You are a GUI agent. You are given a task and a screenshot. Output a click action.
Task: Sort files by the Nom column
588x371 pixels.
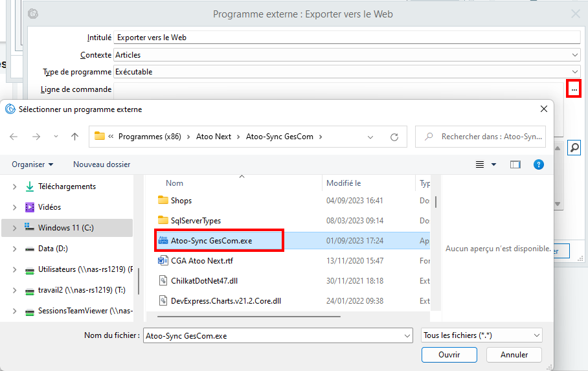(x=174, y=183)
